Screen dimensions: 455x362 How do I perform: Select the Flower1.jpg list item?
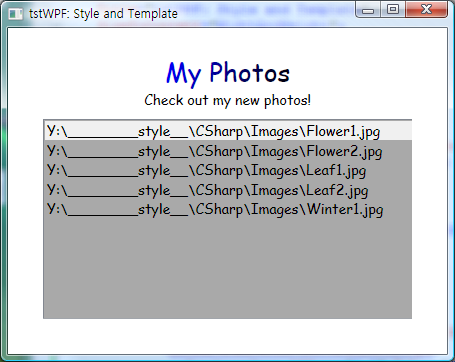(x=228, y=131)
